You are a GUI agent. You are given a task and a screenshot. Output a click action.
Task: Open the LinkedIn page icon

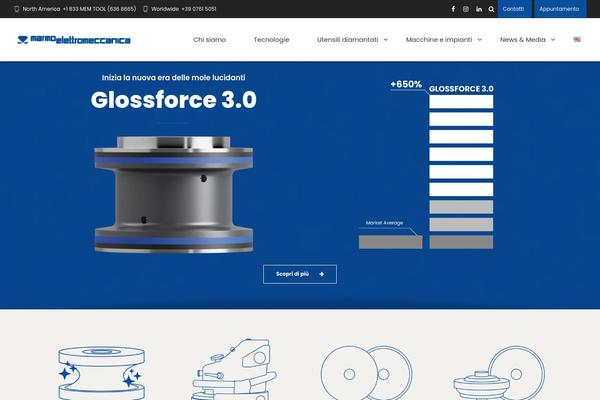[479, 9]
